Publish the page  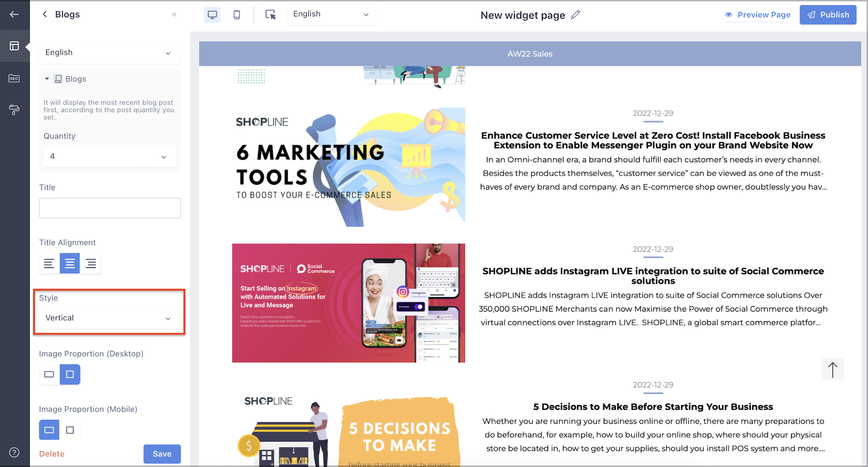click(828, 15)
